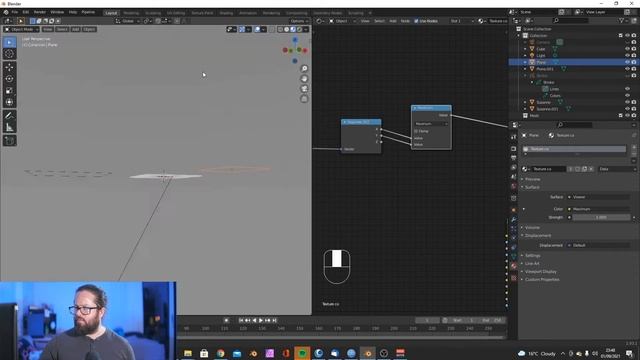The width and height of the screenshot is (640, 360).
Task: Hide the Plane object with its eye icon
Action: [x=627, y=62]
